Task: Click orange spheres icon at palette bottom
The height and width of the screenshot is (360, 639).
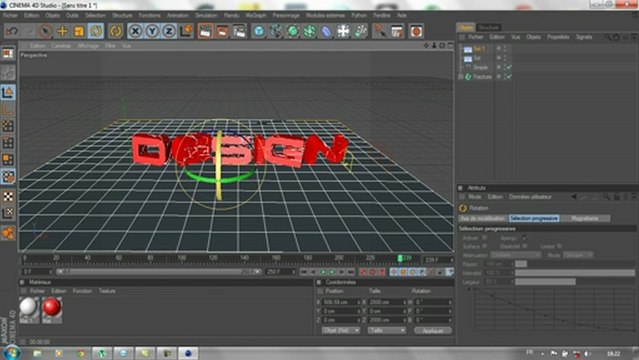Action: click(x=8, y=233)
